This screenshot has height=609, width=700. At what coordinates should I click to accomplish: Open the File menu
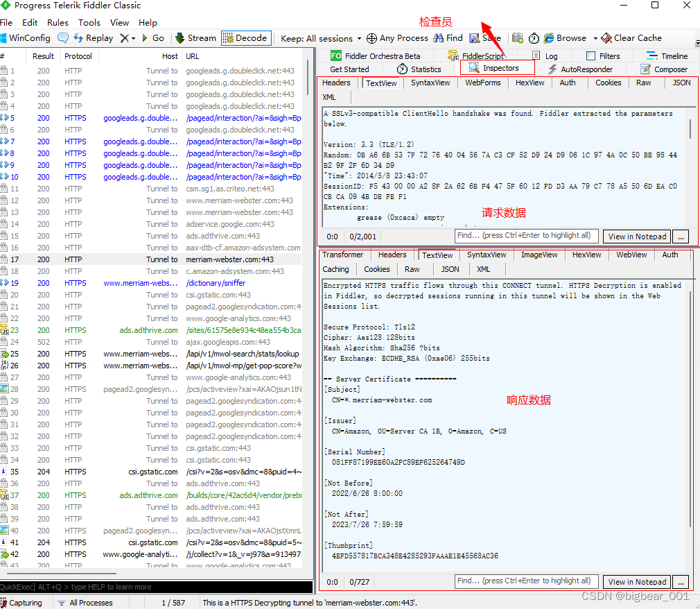pyautogui.click(x=6, y=22)
